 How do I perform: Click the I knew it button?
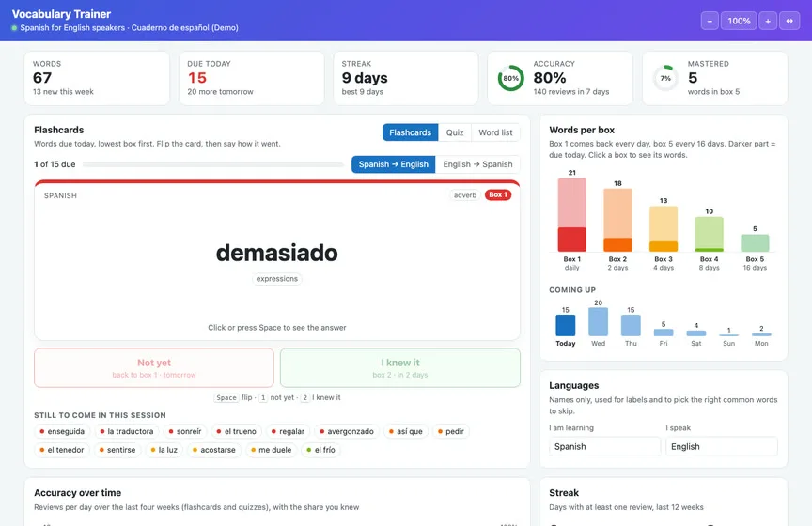[399, 367]
